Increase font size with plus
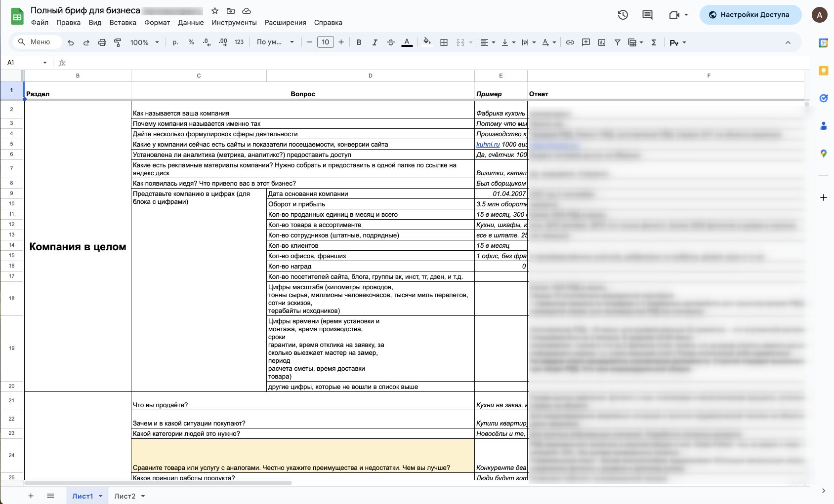Viewport: 834px width, 504px height. click(341, 42)
